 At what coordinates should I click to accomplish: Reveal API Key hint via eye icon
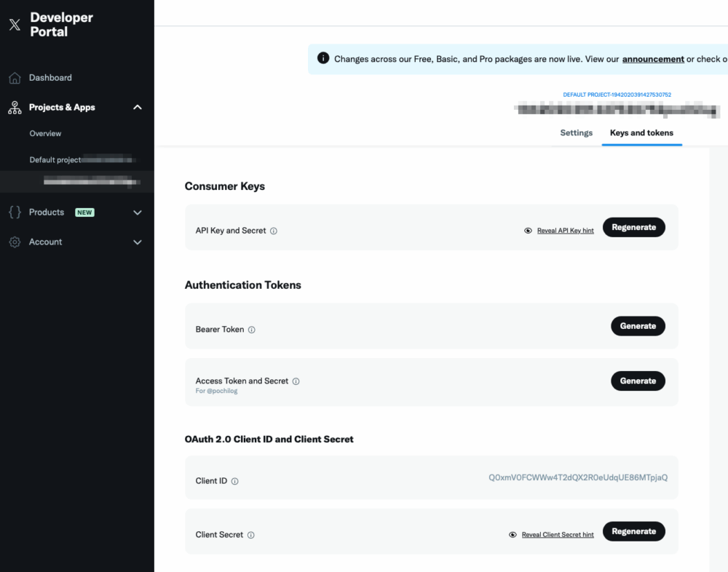coord(528,231)
